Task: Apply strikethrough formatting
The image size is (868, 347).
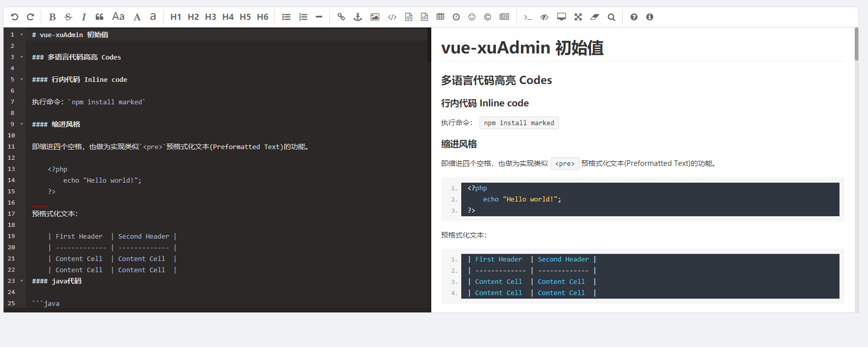Action: (68, 17)
